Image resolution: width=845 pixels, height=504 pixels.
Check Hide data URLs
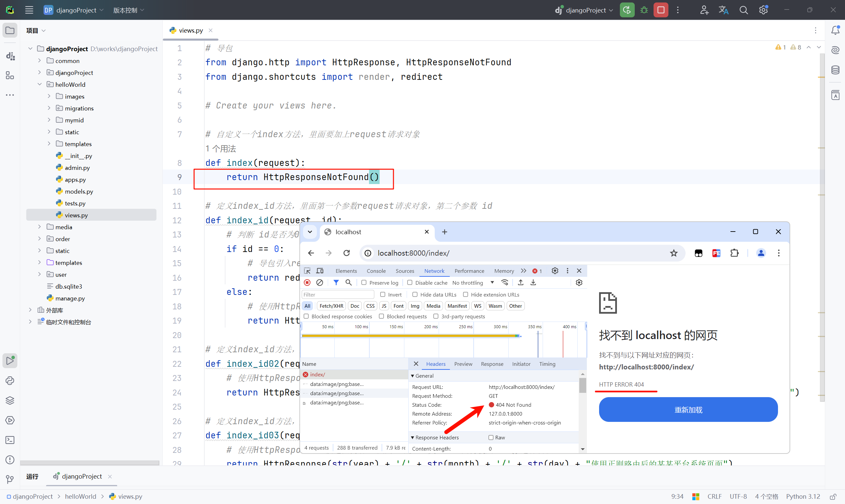[415, 295]
